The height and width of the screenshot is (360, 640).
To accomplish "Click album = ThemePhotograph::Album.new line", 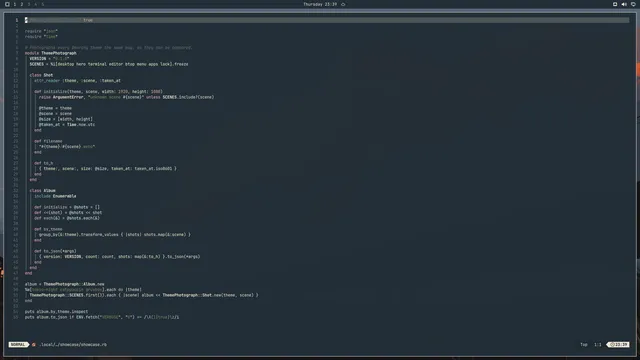I will pyautogui.click(x=64, y=284).
